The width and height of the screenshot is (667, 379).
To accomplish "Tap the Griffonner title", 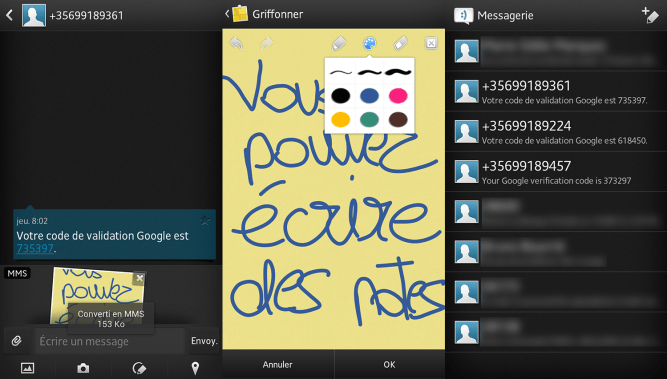I will (x=278, y=14).
